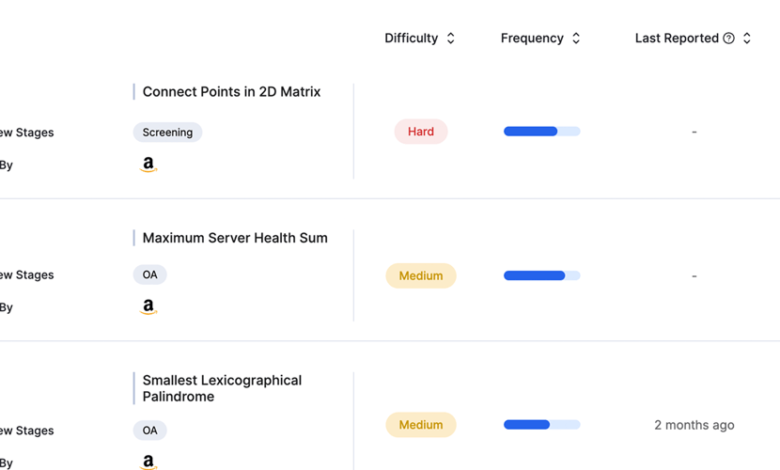Sort by the Frequency column arrows
780x470 pixels.
click(576, 38)
